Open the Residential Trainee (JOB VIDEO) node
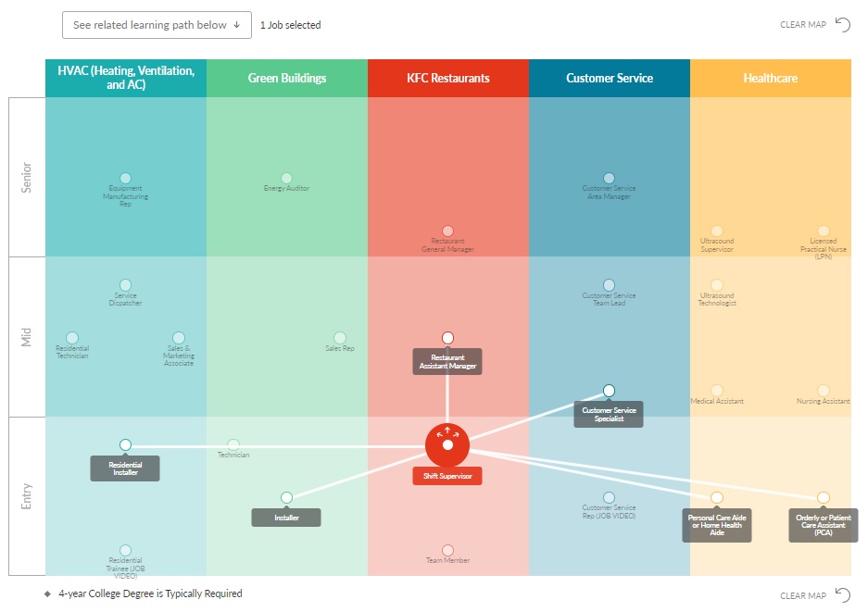868x612 pixels. click(126, 550)
